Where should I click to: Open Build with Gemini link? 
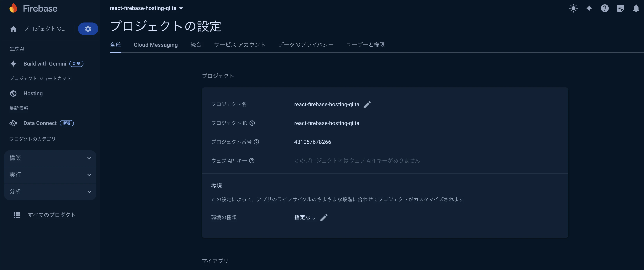pos(45,64)
